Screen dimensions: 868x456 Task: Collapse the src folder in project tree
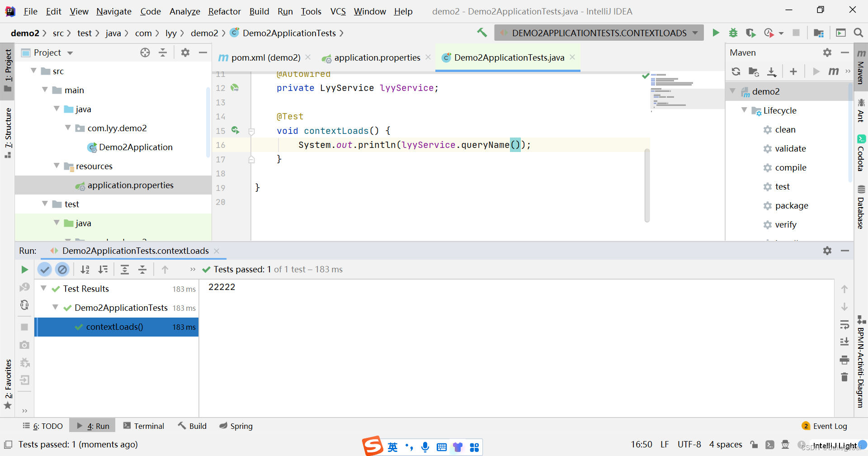coord(33,71)
